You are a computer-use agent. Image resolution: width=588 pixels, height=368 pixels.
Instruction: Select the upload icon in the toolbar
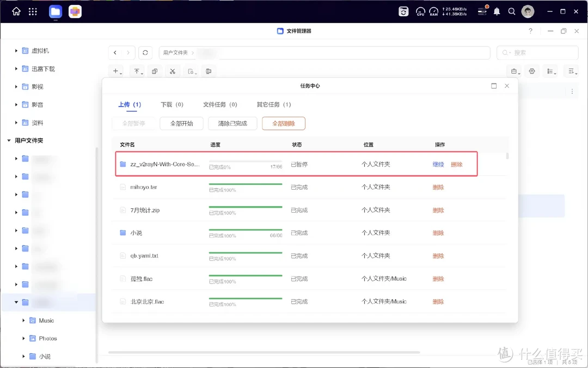[137, 71]
